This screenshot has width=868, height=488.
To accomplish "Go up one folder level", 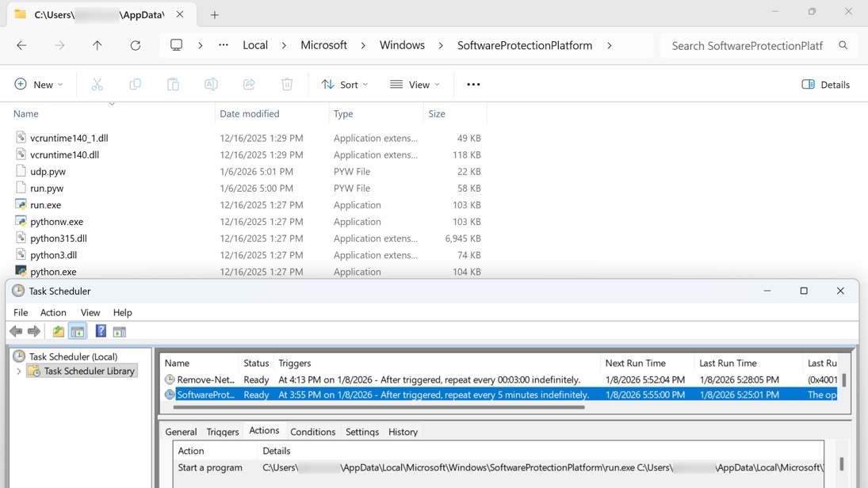I will coord(98,46).
